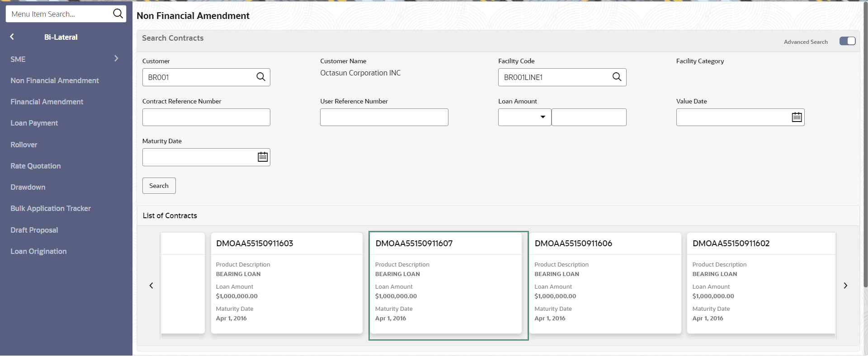The height and width of the screenshot is (356, 868).
Task: Select contract card DMOAA55150911603
Action: pos(287,283)
